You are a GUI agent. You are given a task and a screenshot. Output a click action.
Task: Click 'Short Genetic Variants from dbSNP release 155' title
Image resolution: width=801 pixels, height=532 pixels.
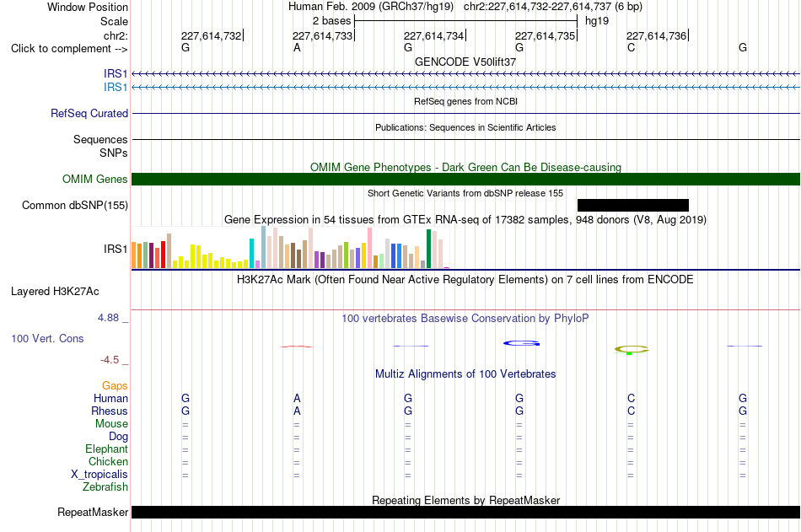[x=465, y=193]
